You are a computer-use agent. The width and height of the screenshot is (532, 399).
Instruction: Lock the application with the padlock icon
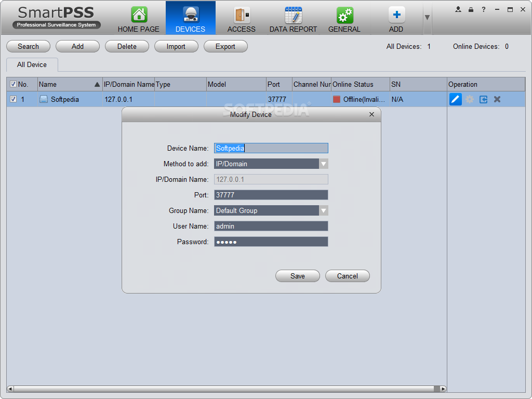click(471, 9)
